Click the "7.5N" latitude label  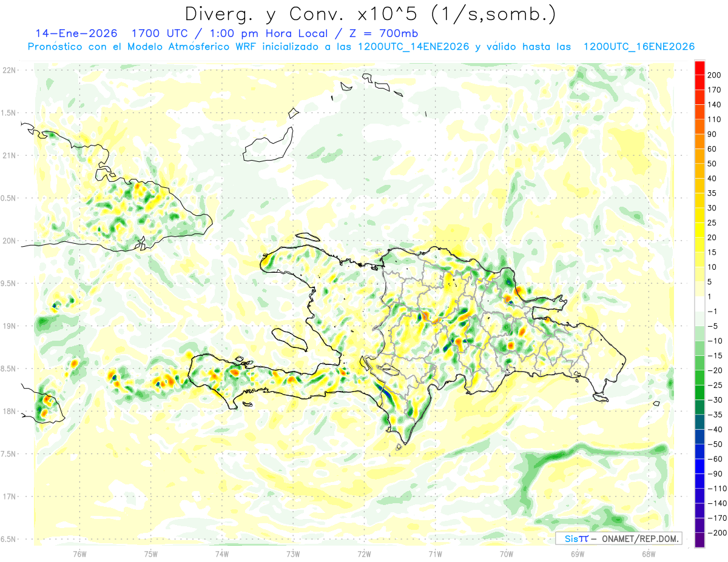tap(8, 453)
